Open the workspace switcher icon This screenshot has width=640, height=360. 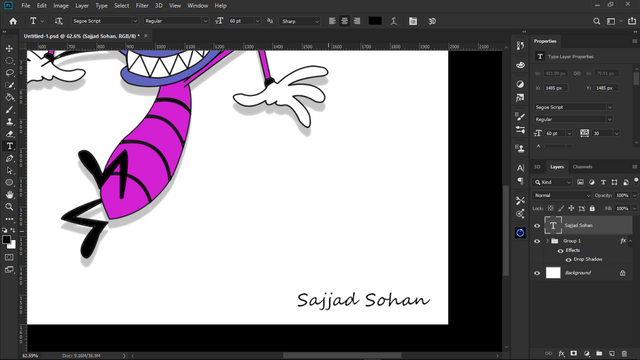pos(611,21)
